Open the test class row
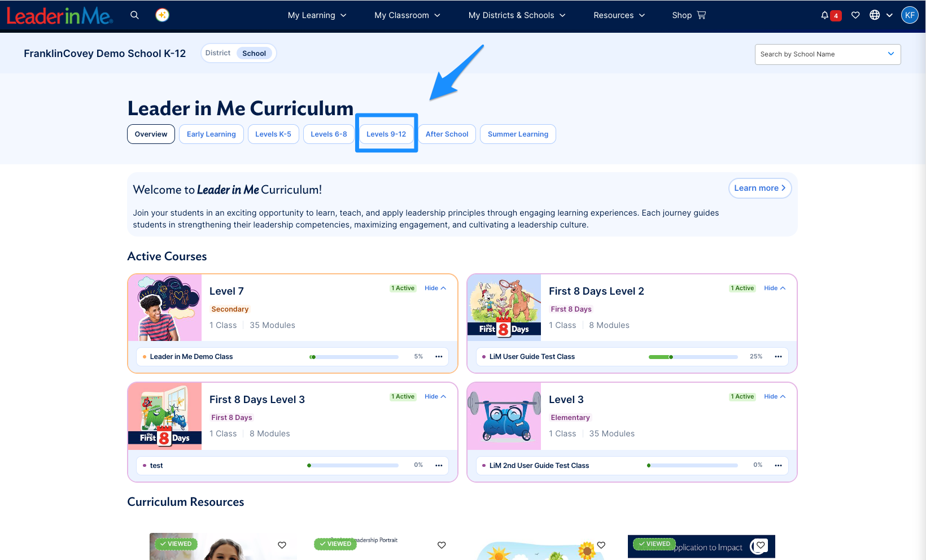The height and width of the screenshot is (560, 926). click(292, 466)
